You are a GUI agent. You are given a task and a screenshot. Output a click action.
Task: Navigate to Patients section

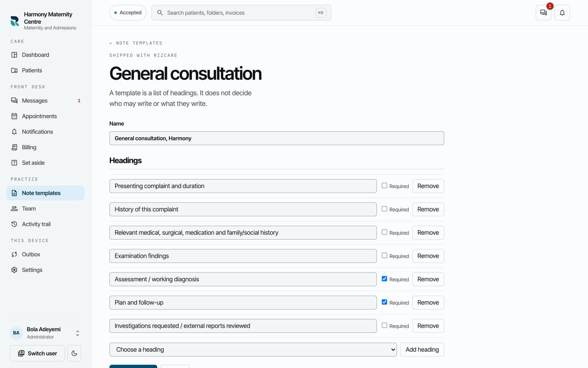tap(45, 70)
